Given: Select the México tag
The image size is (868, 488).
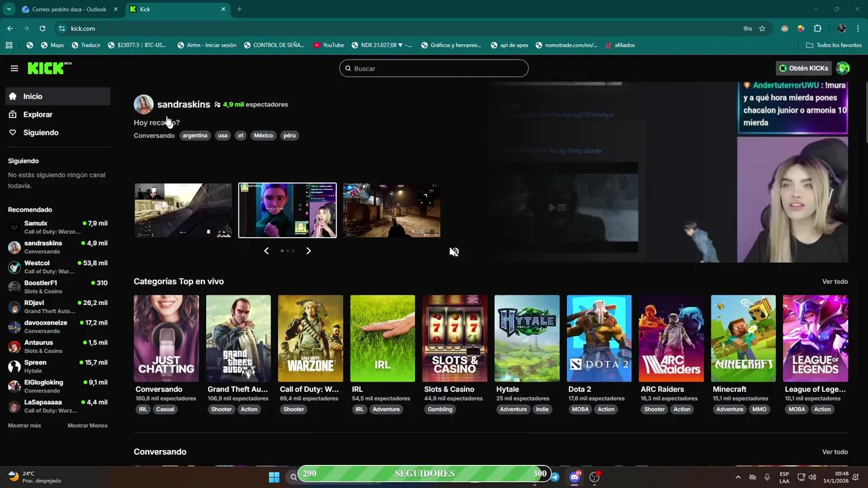Looking at the screenshot, I should click(263, 136).
